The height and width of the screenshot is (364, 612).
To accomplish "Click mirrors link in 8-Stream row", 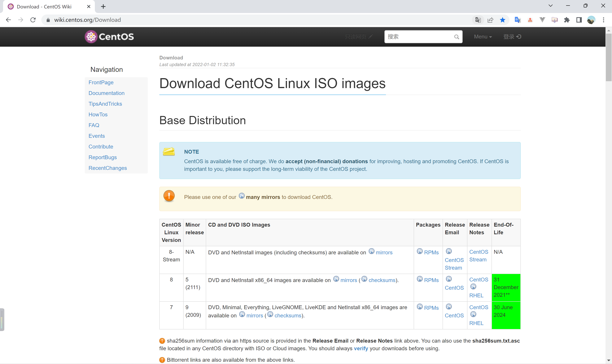I will click(x=384, y=252).
